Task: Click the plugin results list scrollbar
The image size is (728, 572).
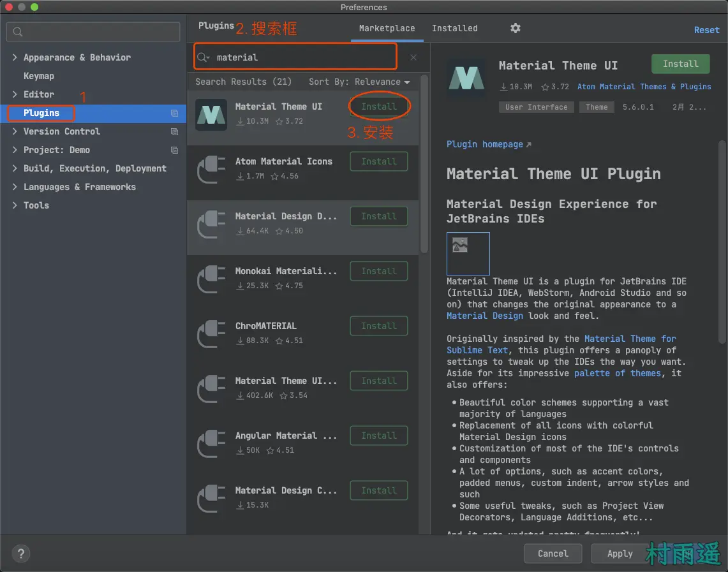Action: coord(424,166)
